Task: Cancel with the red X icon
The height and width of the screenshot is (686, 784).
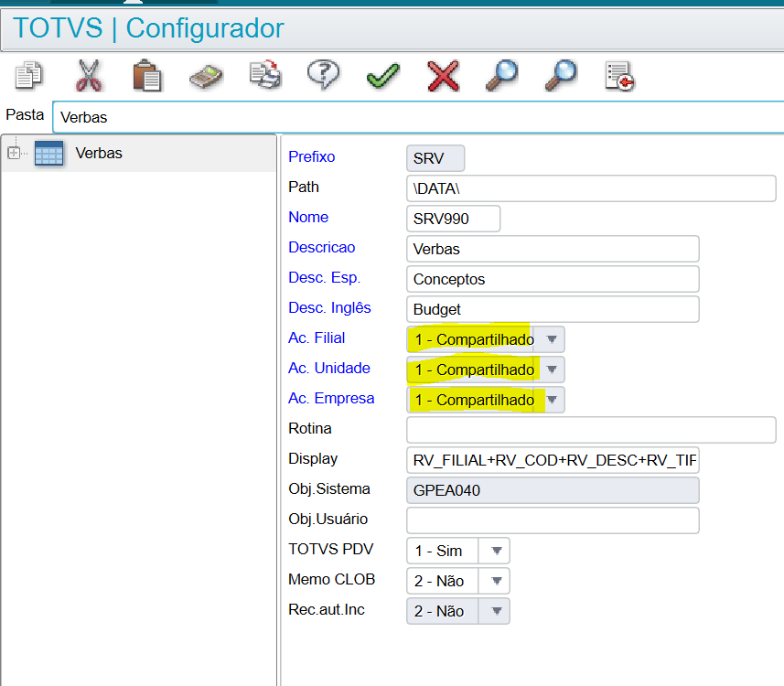Action: [x=443, y=76]
